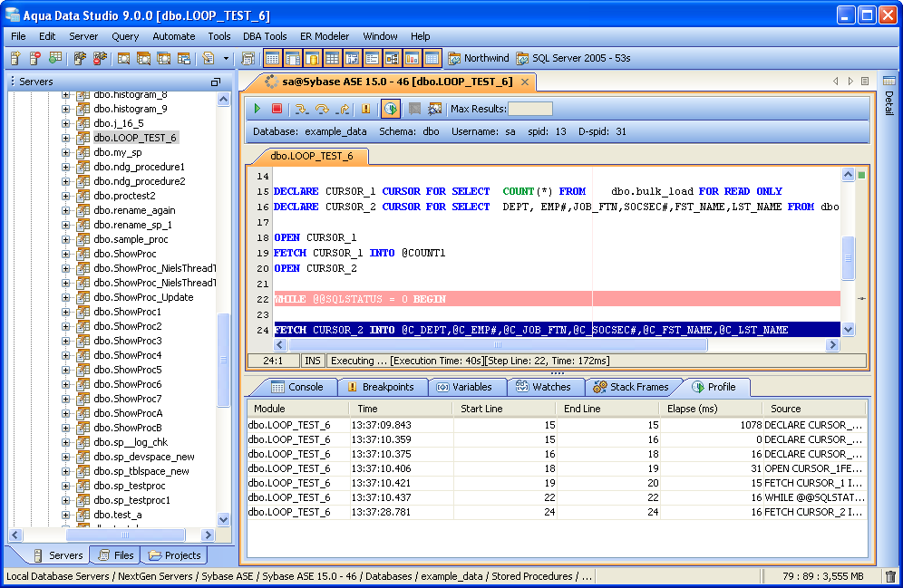903x588 pixels.
Task: Click the yellow breakpoint toggle icon in debugger toolbar
Action: tap(366, 109)
